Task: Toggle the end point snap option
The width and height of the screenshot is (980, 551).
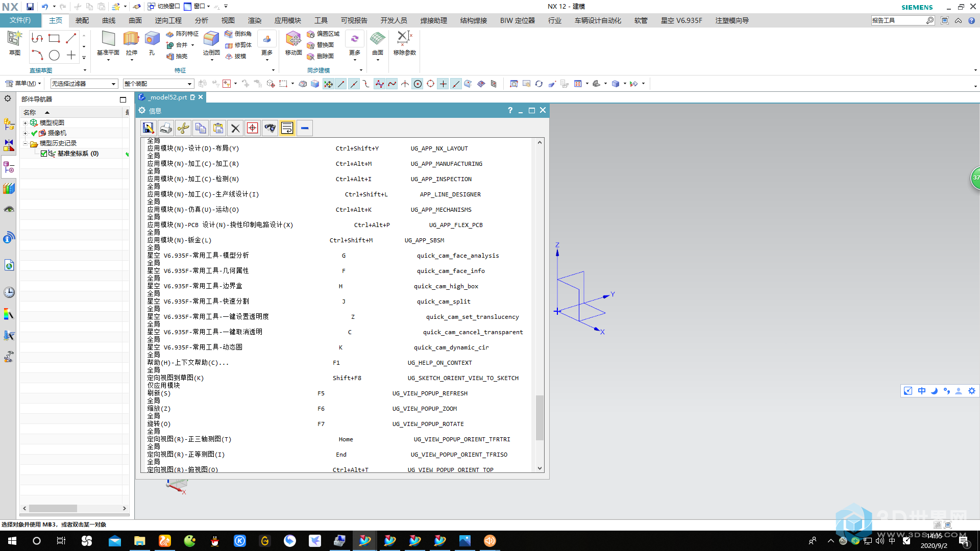Action: (x=341, y=84)
